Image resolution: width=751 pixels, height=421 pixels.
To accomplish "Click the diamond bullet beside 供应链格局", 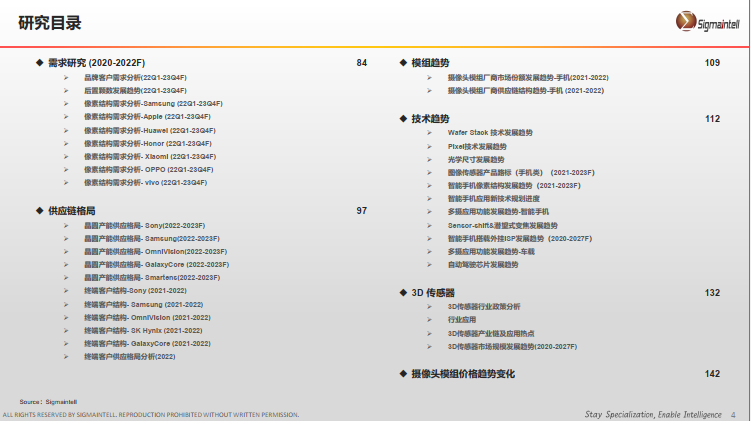I will point(39,211).
